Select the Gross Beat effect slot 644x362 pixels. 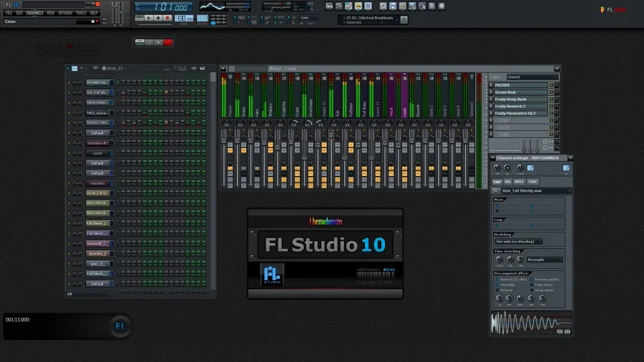pyautogui.click(x=520, y=92)
